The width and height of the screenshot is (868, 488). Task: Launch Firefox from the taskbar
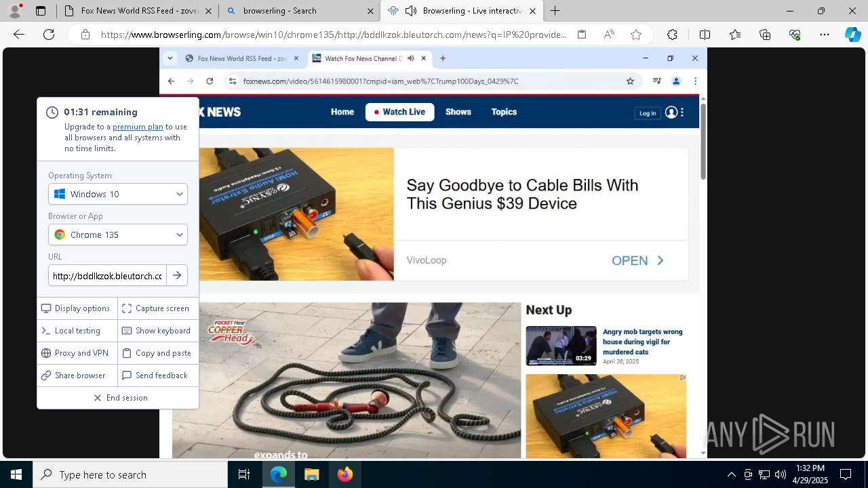point(345,474)
